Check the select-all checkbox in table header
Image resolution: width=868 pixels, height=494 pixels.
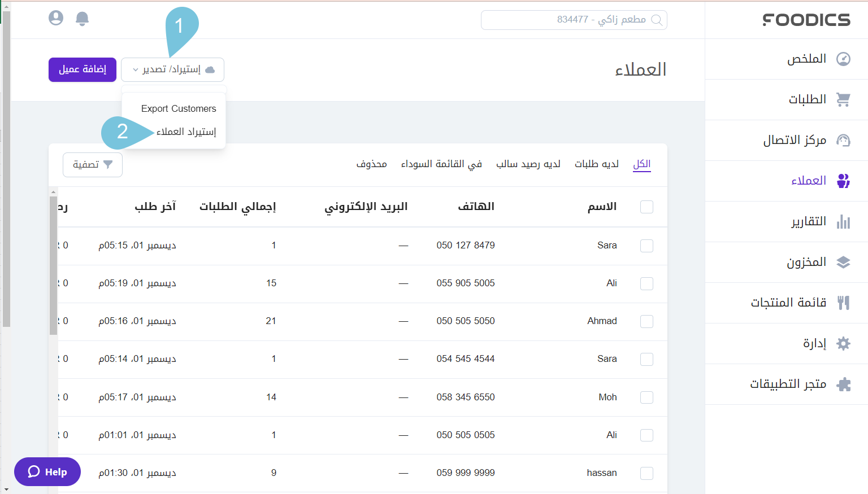point(646,207)
